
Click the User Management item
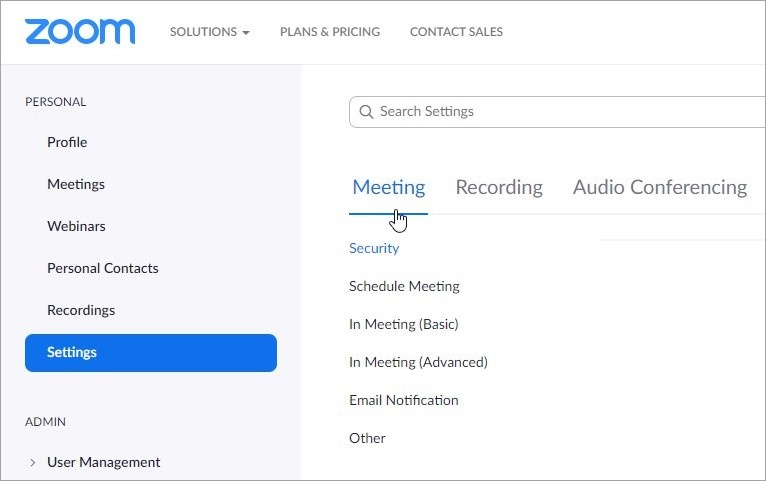point(104,462)
